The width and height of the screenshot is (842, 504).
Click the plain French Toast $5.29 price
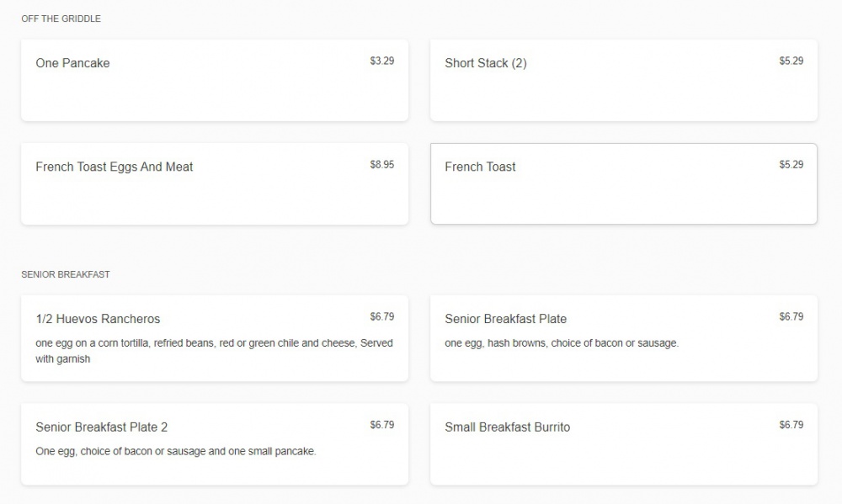[791, 164]
